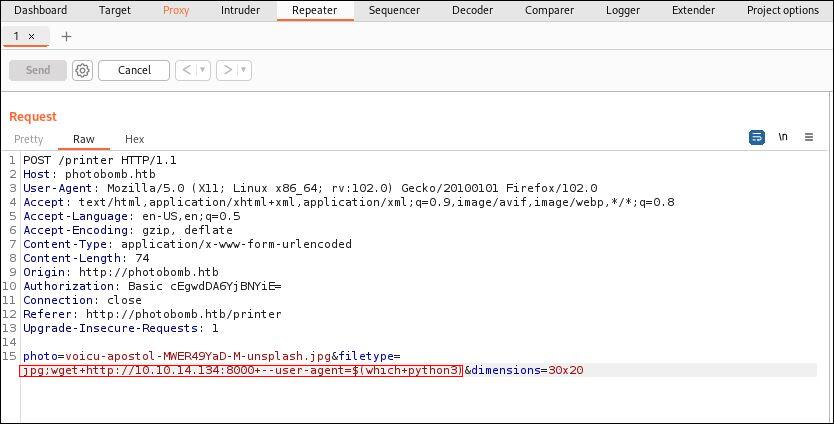
Task: Click the Referer header line
Action: 152,314
